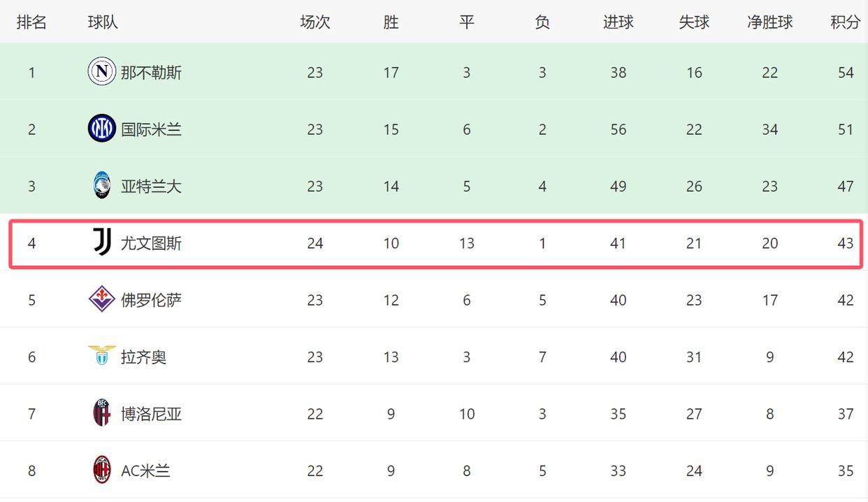Click the Fiorentina purple crest
The width and height of the screenshot is (868, 502).
coord(102,299)
